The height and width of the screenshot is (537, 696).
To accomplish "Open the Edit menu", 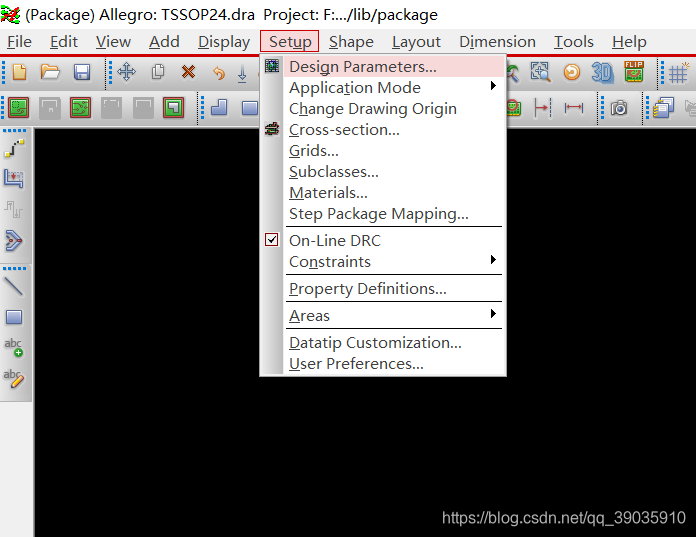I will [63, 42].
